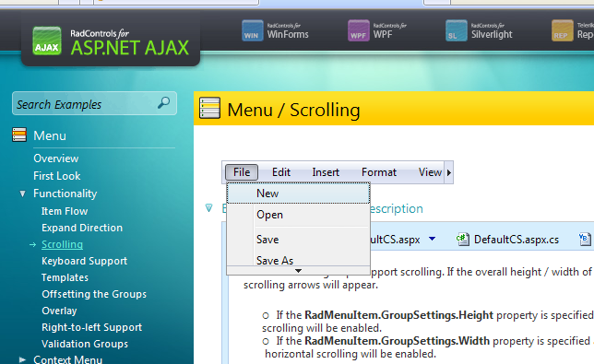This screenshot has height=364, width=594.
Task: Click the Context Menu tree label
Action: [68, 359]
